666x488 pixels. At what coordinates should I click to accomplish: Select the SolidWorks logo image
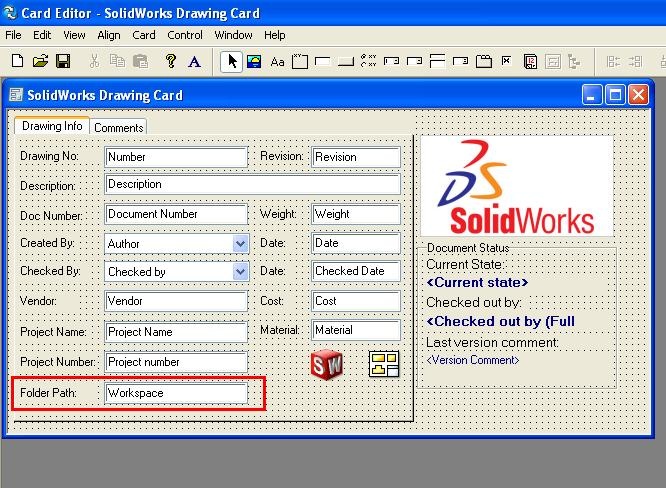tap(516, 186)
